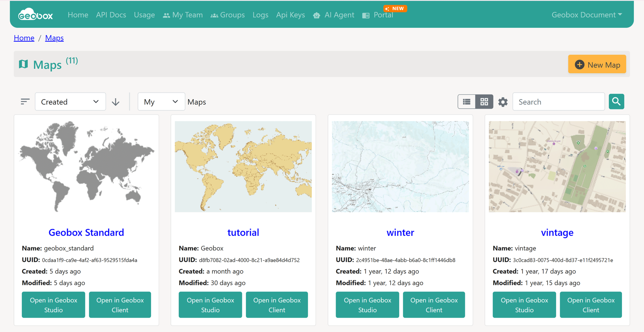Open the Usage page
Viewport: 644px width, 332px height.
[144, 15]
